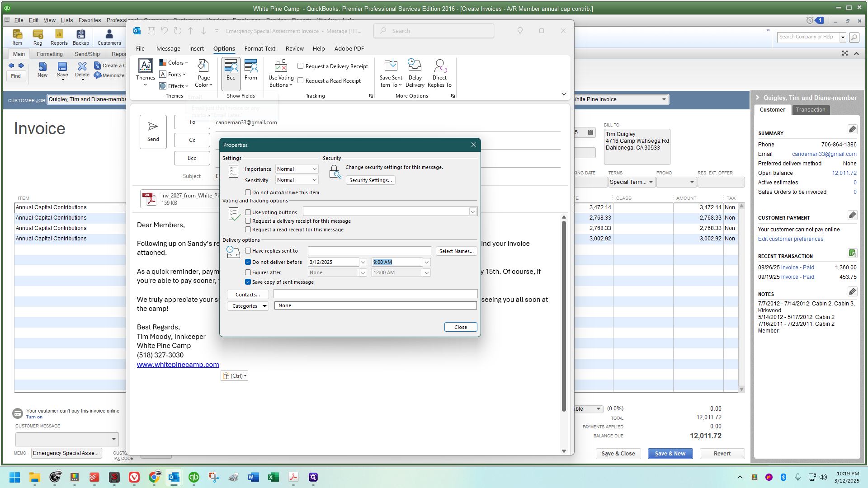Screen dimensions: 868x488
Task: Enable Use voting buttons checkbox
Action: coord(248,212)
